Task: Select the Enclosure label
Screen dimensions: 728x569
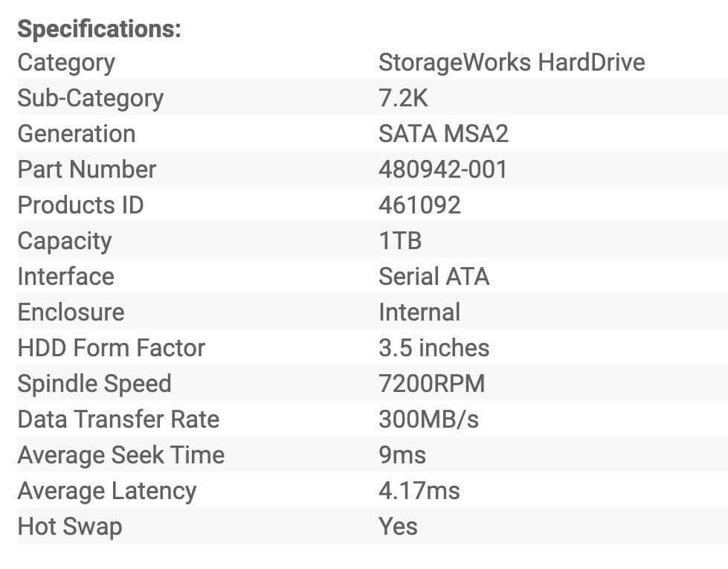Action: 71,312
